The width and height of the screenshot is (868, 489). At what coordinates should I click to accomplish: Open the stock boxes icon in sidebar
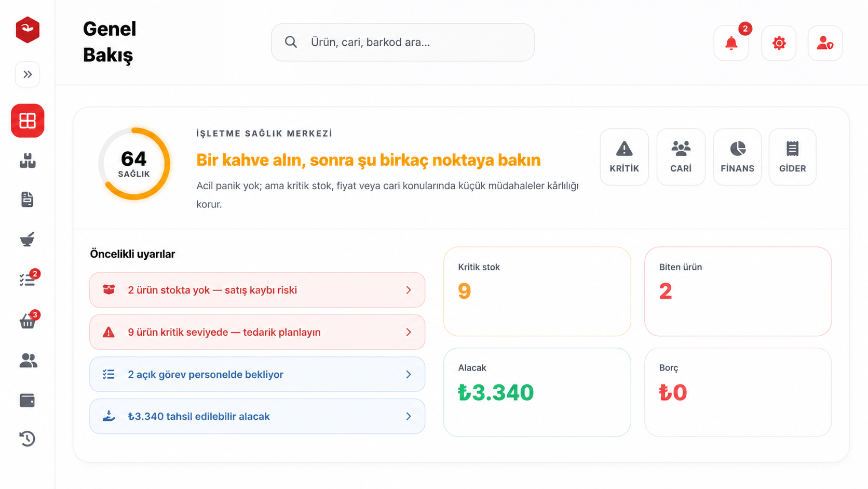pyautogui.click(x=28, y=161)
